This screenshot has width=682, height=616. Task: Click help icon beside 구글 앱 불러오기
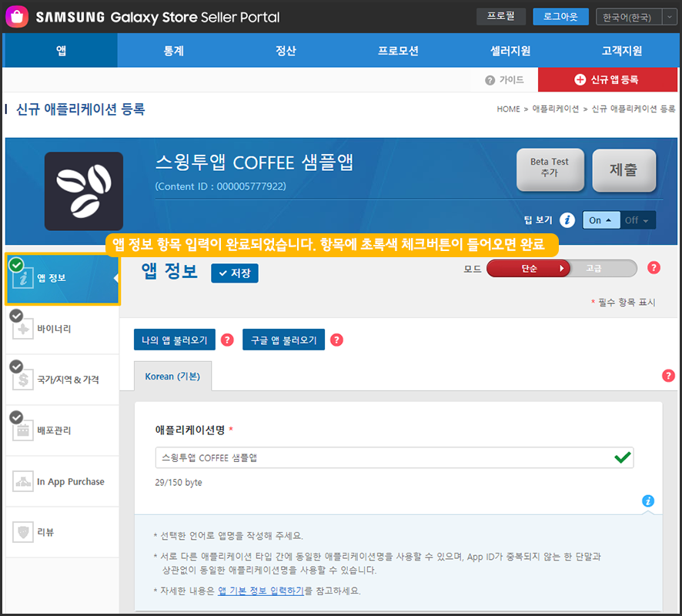pyautogui.click(x=336, y=340)
